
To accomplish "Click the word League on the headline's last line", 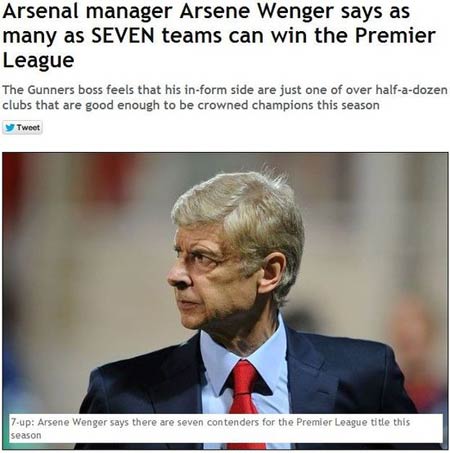I will 38,61.
